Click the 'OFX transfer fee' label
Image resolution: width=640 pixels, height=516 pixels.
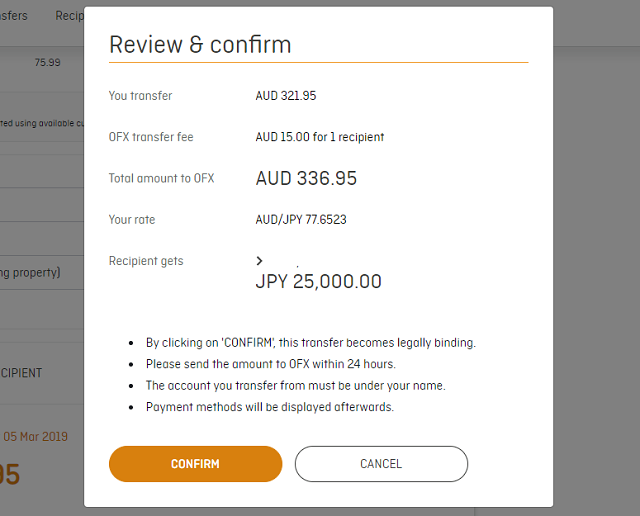coord(153,137)
